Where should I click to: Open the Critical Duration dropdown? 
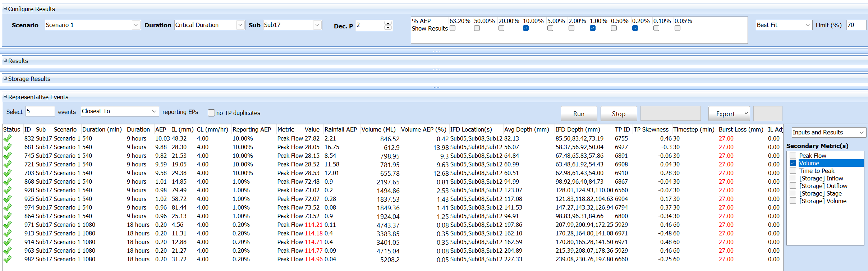(240, 25)
